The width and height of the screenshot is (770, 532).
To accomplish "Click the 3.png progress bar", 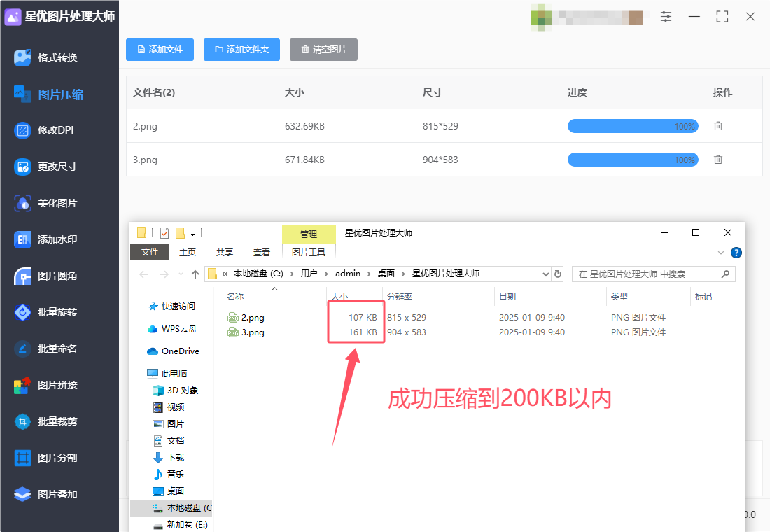I will coord(633,160).
